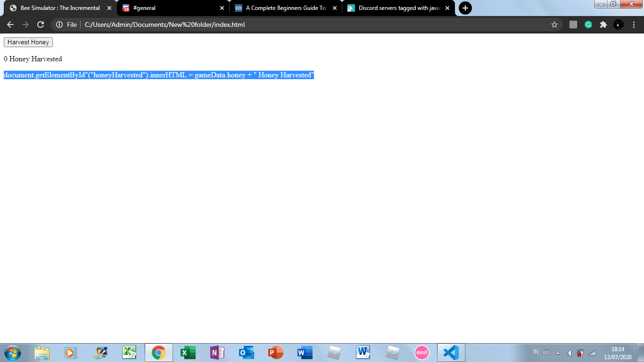Open the volume speaker tray icon
This screenshot has width=644, height=362.
click(570, 353)
